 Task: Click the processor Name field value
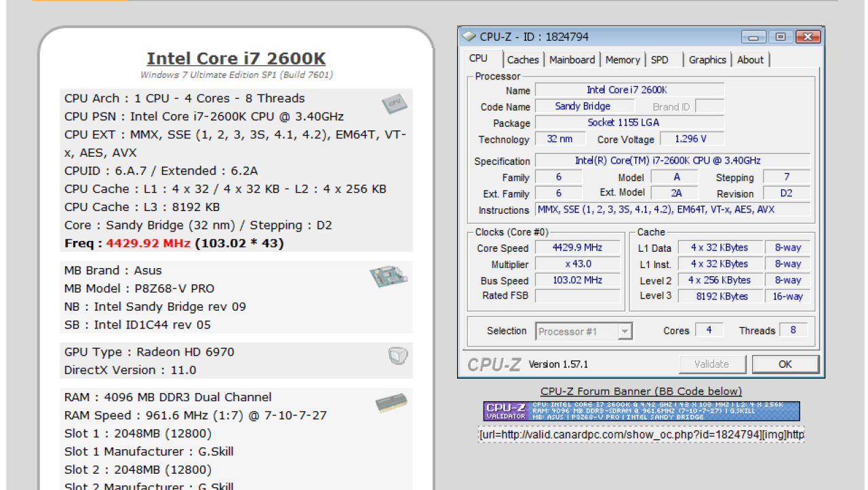click(629, 90)
